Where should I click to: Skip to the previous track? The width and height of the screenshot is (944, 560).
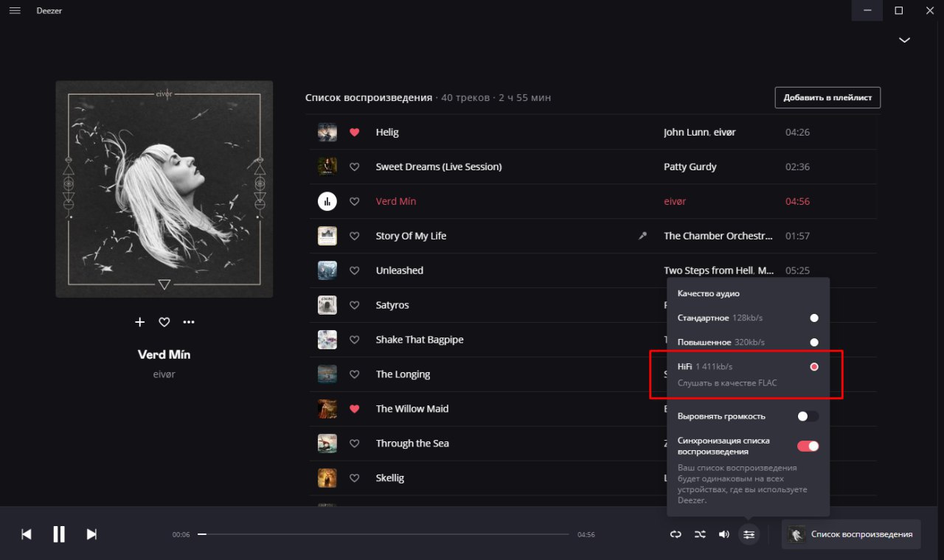[27, 535]
